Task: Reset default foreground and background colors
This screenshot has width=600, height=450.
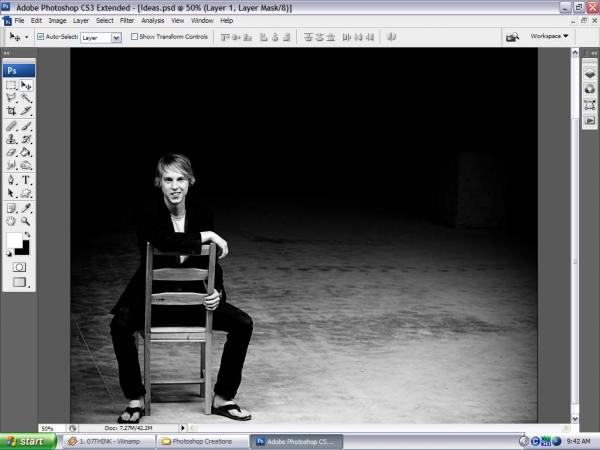Action: 8,253
